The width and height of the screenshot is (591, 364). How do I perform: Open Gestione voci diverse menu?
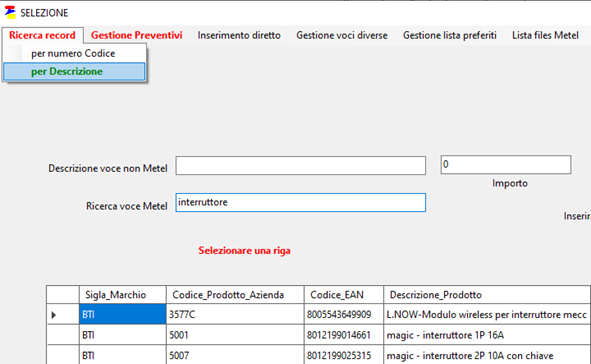pos(341,35)
